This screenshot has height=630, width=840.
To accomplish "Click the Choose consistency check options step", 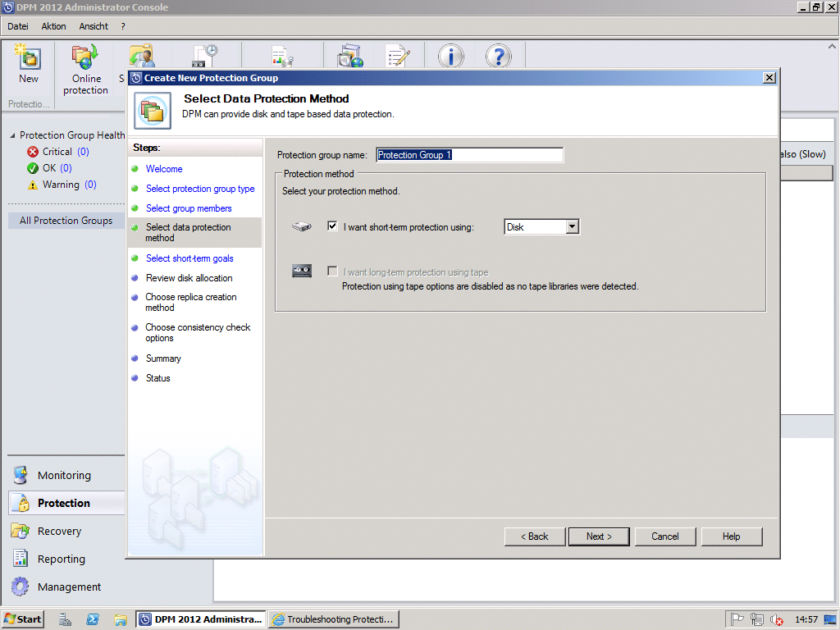I will point(198,333).
